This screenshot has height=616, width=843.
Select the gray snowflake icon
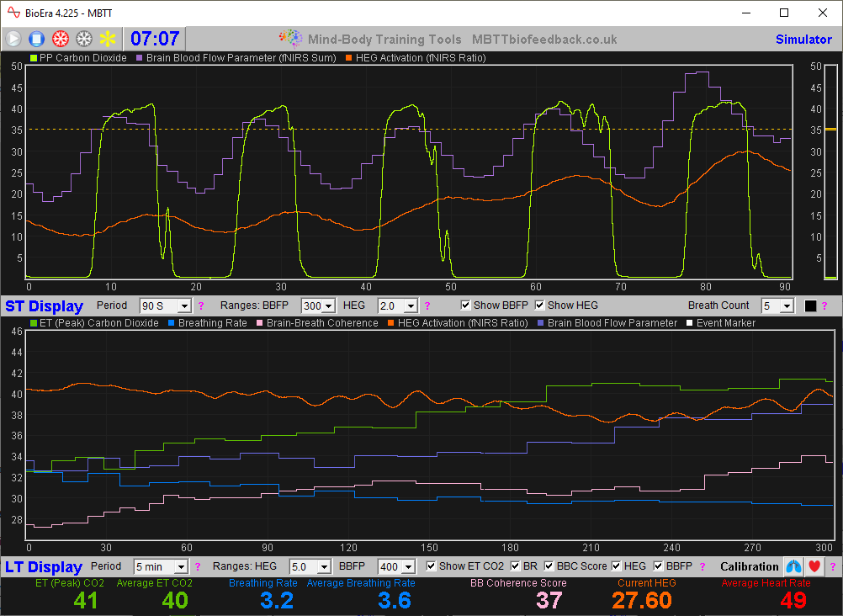point(82,38)
